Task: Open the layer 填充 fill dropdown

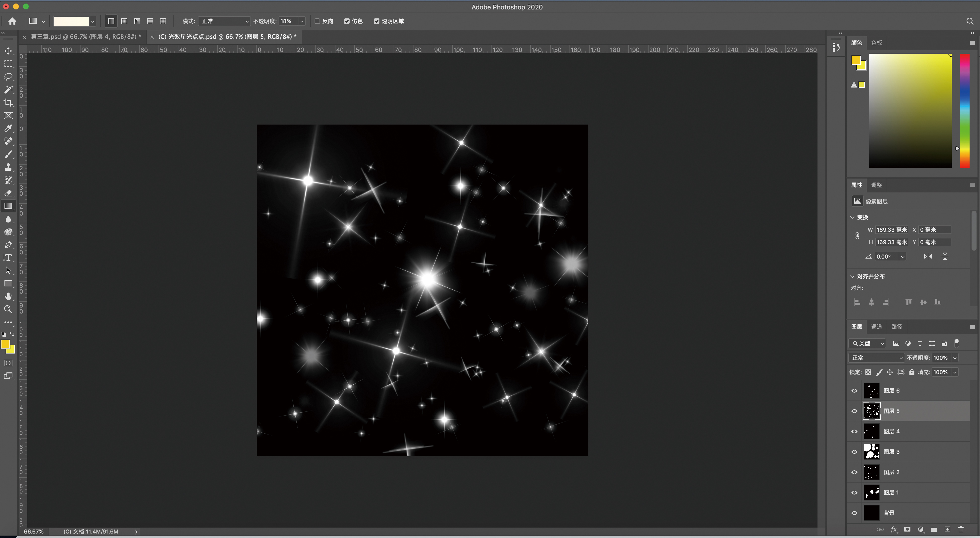Action: [x=954, y=372]
